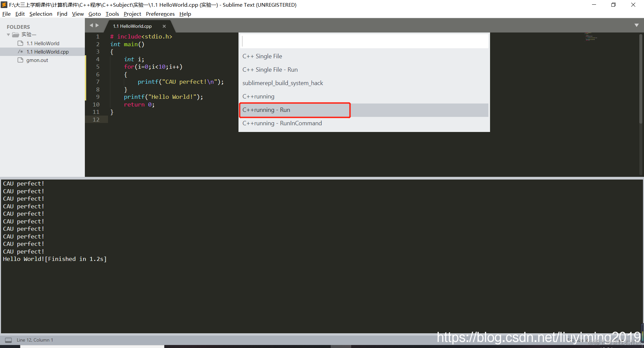Screen dimensions: 644x348
Task: Choose C++ Single File - Run option
Action: [364, 70]
